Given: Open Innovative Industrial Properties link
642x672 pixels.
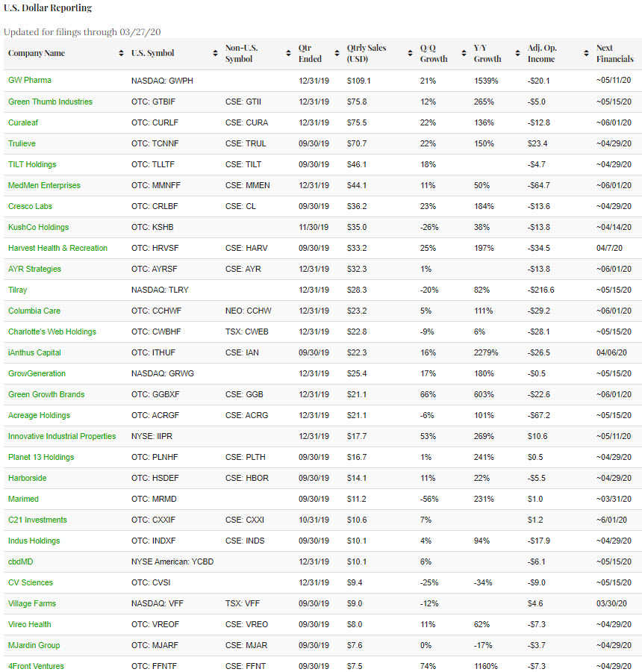Looking at the screenshot, I should (x=62, y=436).
